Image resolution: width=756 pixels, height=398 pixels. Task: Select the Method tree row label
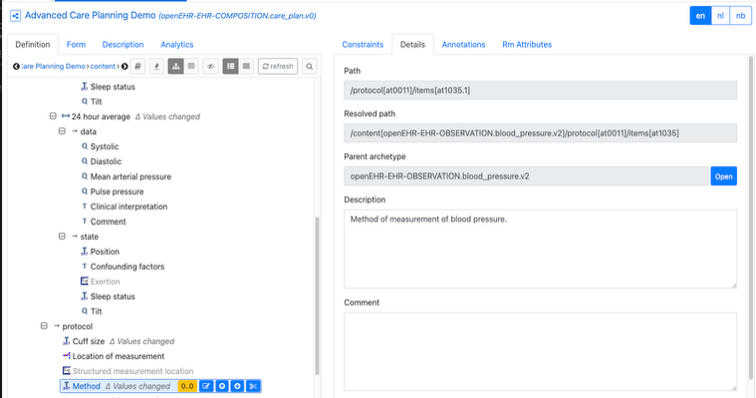(x=86, y=386)
